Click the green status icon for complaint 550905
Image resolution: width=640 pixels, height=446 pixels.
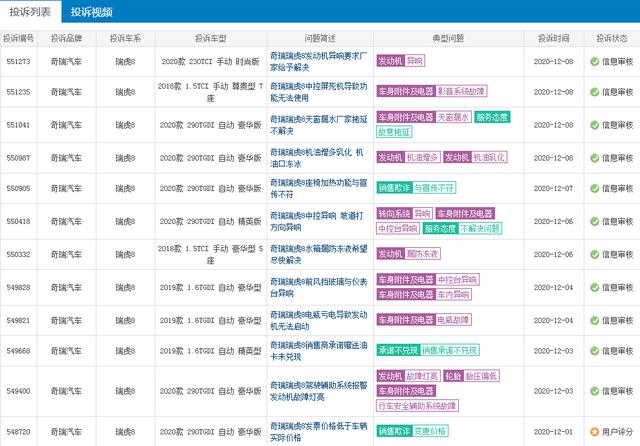point(594,189)
